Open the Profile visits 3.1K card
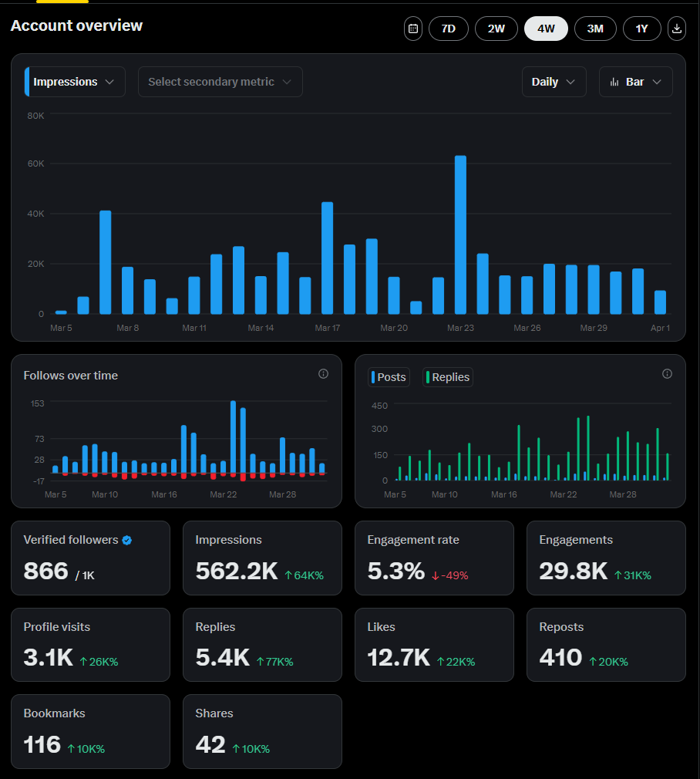Viewport: 700px width, 779px height. pos(90,645)
